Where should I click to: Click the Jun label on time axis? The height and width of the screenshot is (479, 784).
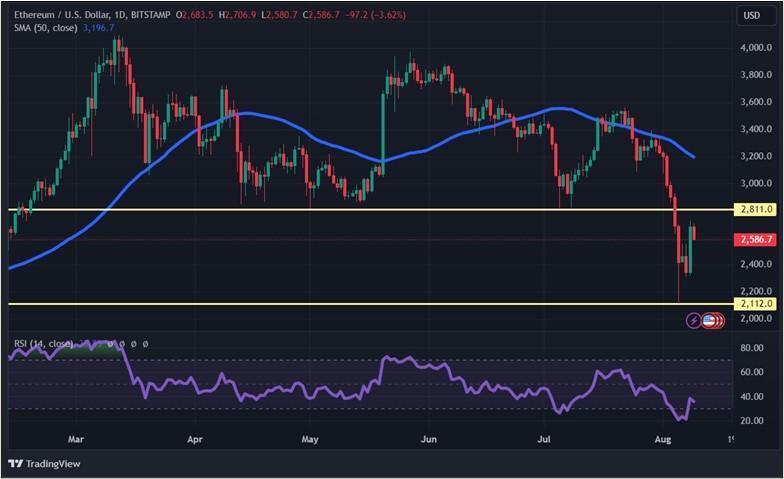tap(428, 439)
